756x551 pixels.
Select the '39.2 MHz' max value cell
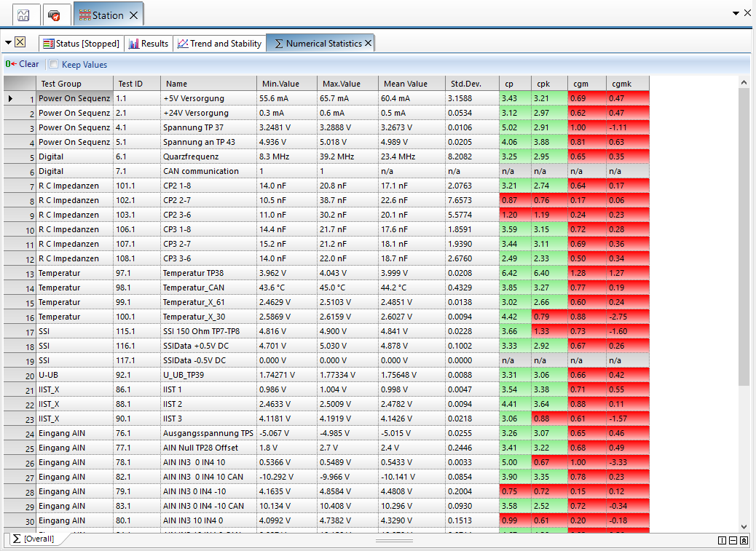[x=347, y=156]
